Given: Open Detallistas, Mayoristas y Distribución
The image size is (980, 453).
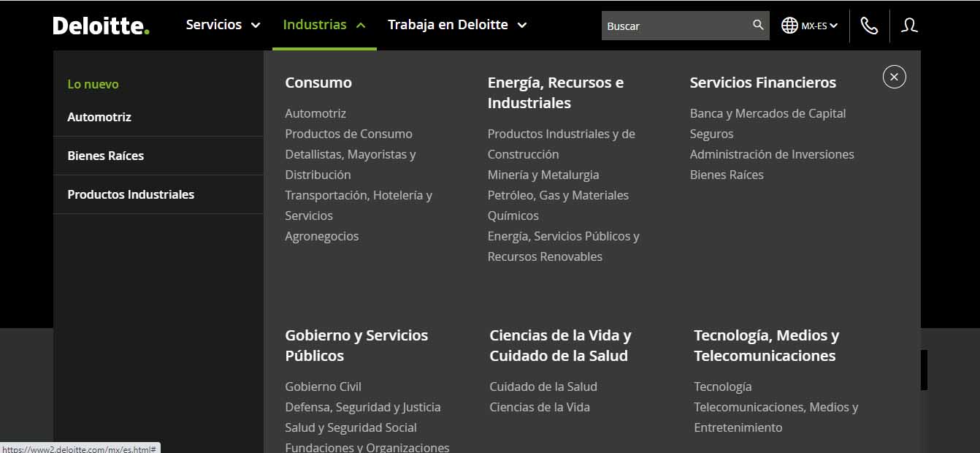Looking at the screenshot, I should coord(351,164).
